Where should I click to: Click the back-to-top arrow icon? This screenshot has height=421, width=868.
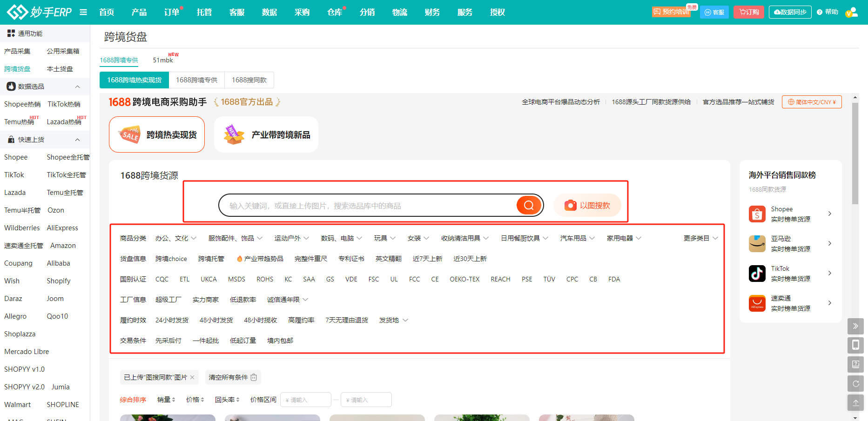(x=855, y=403)
